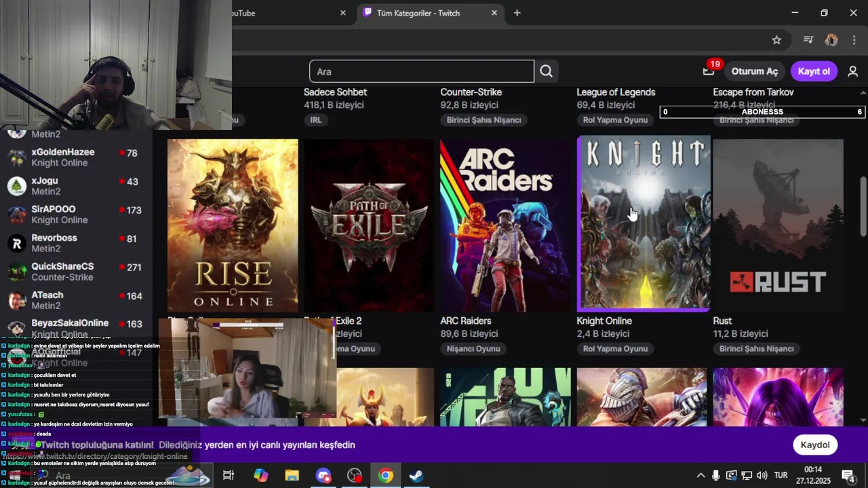
Task: Open SirAPOOO channel name in sidebar
Action: coord(54,209)
